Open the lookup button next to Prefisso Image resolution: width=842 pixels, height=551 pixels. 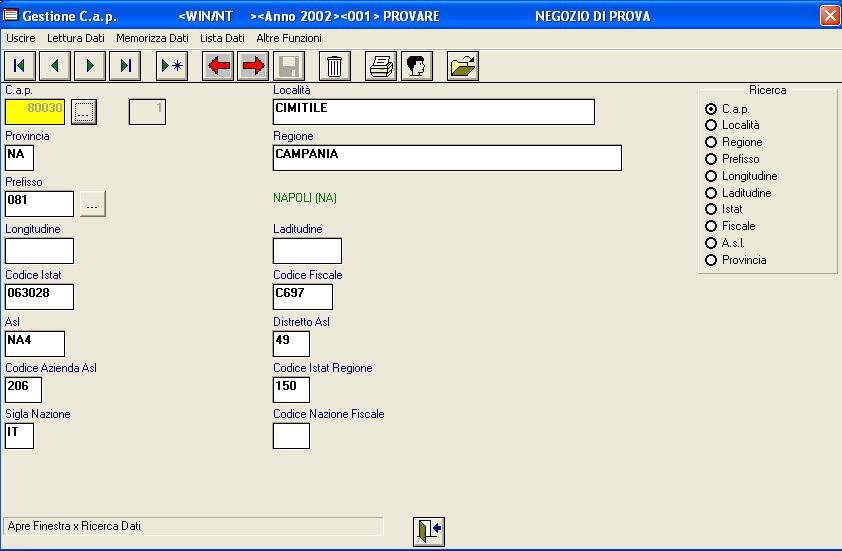pos(93,204)
